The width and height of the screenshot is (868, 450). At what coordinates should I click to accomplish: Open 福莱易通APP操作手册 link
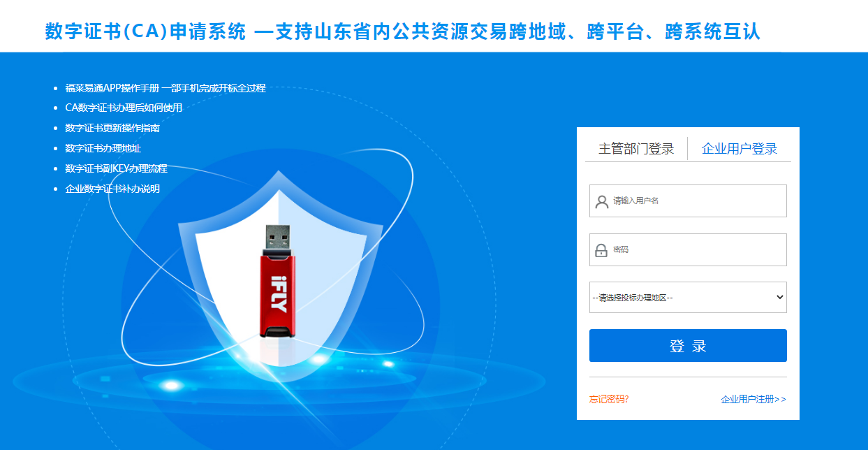(x=165, y=88)
